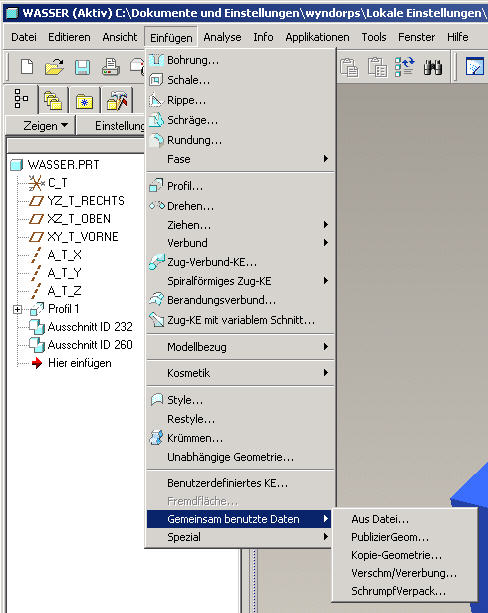
Task: Choose Style... menu entry
Action: click(x=240, y=400)
